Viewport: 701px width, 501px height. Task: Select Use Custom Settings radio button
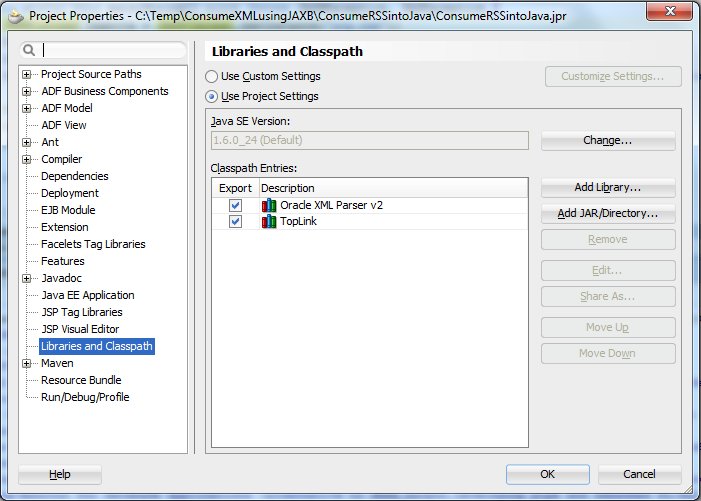click(211, 76)
